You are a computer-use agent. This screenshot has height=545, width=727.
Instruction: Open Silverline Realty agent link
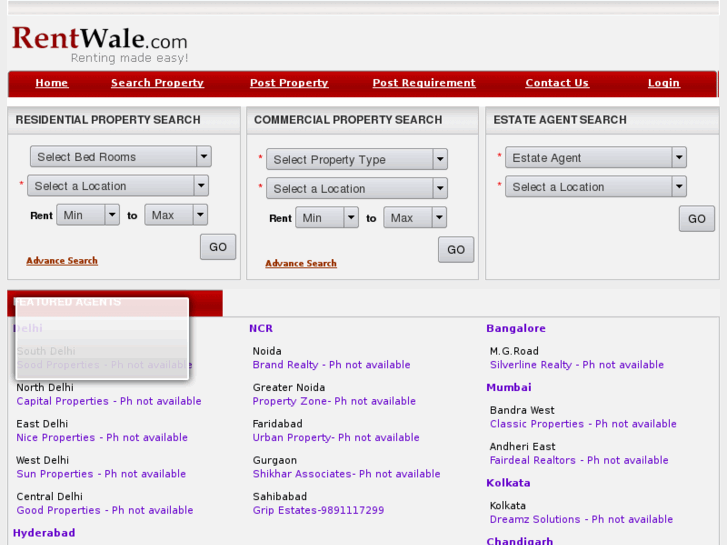(577, 365)
